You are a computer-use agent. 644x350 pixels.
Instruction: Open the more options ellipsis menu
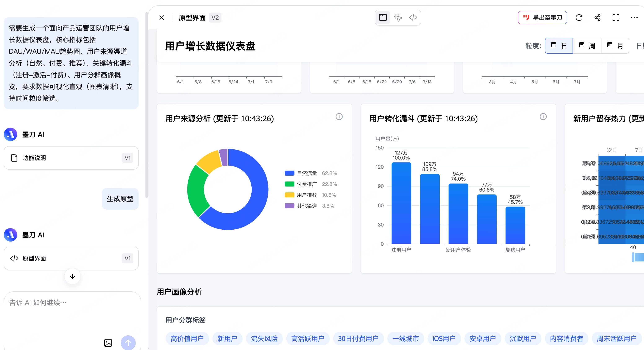point(634,18)
